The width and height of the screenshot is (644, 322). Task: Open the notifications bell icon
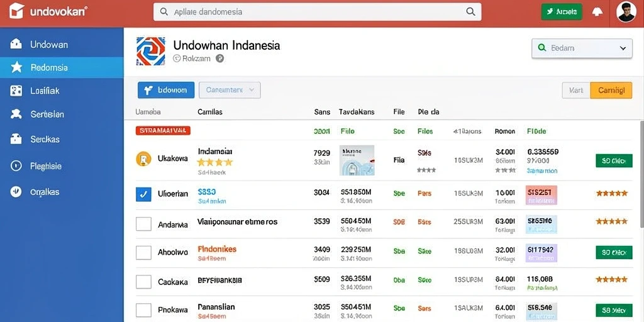coord(597,12)
